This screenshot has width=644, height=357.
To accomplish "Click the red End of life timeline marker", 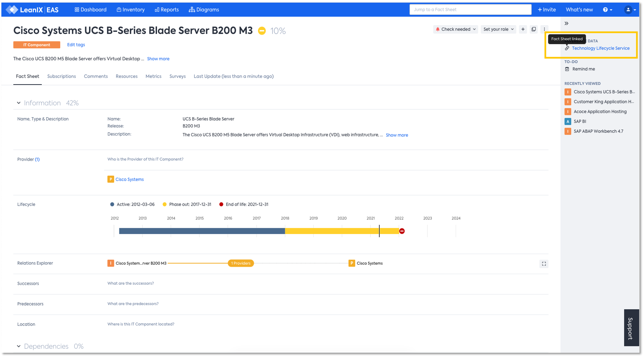I will coord(402,231).
